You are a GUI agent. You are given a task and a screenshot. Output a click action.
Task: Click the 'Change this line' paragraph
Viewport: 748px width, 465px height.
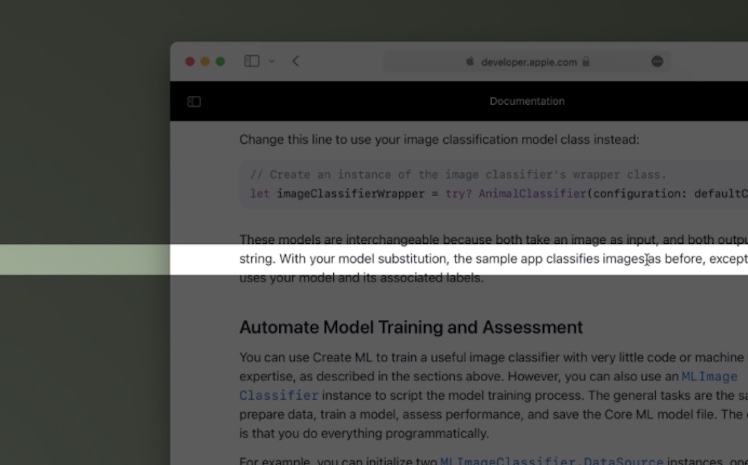[438, 139]
